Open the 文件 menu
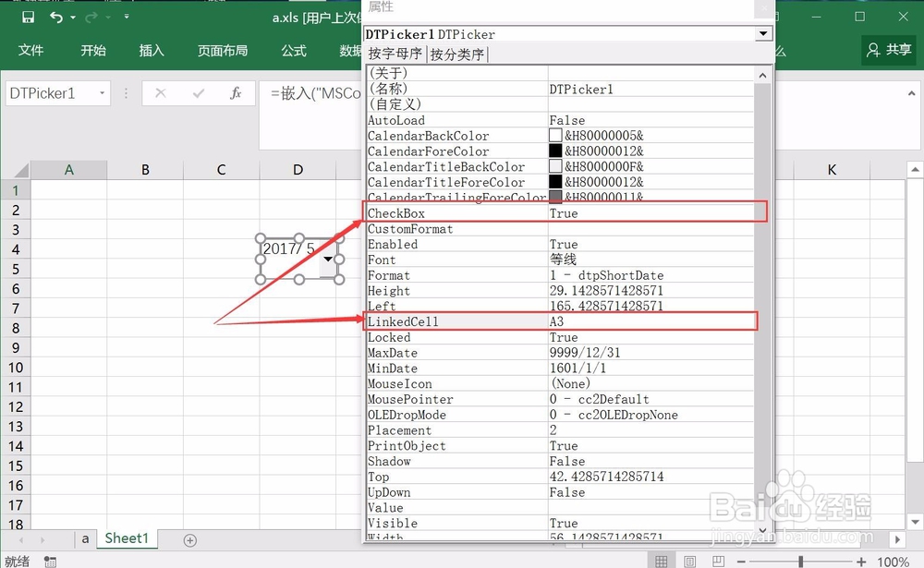The width and height of the screenshot is (924, 568). pyautogui.click(x=30, y=51)
